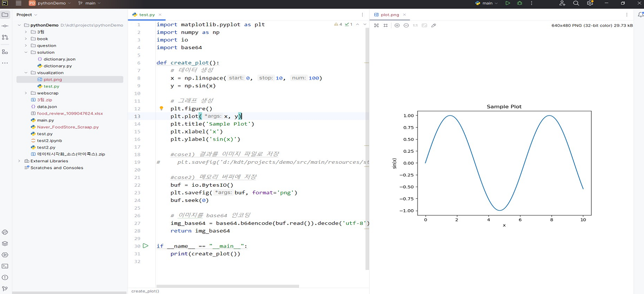This screenshot has height=294, width=644.
Task: Switch to the test.py editor tab
Action: (x=147, y=15)
